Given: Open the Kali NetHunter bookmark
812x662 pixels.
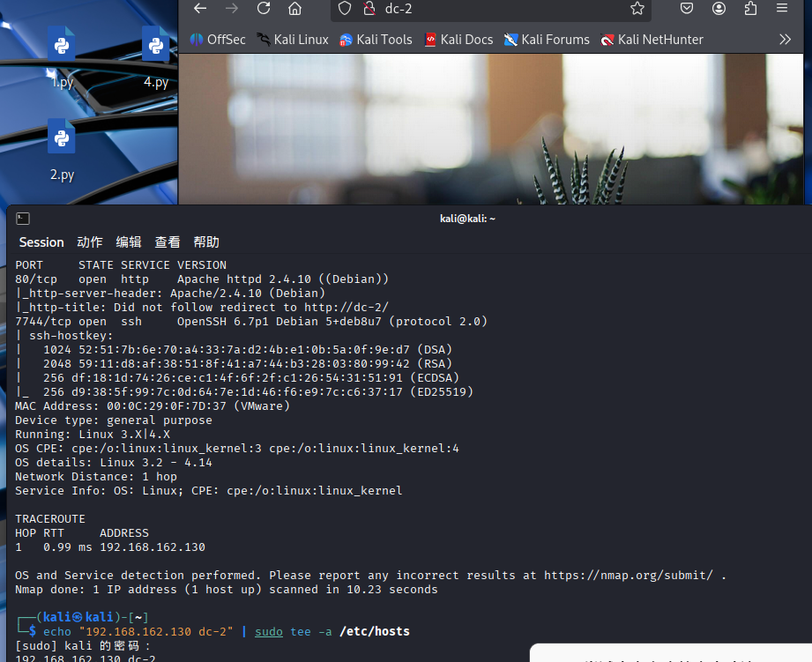Looking at the screenshot, I should [x=652, y=40].
